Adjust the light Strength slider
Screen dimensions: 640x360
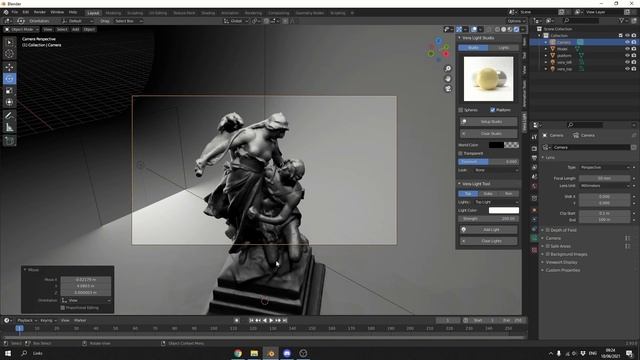pos(489,219)
